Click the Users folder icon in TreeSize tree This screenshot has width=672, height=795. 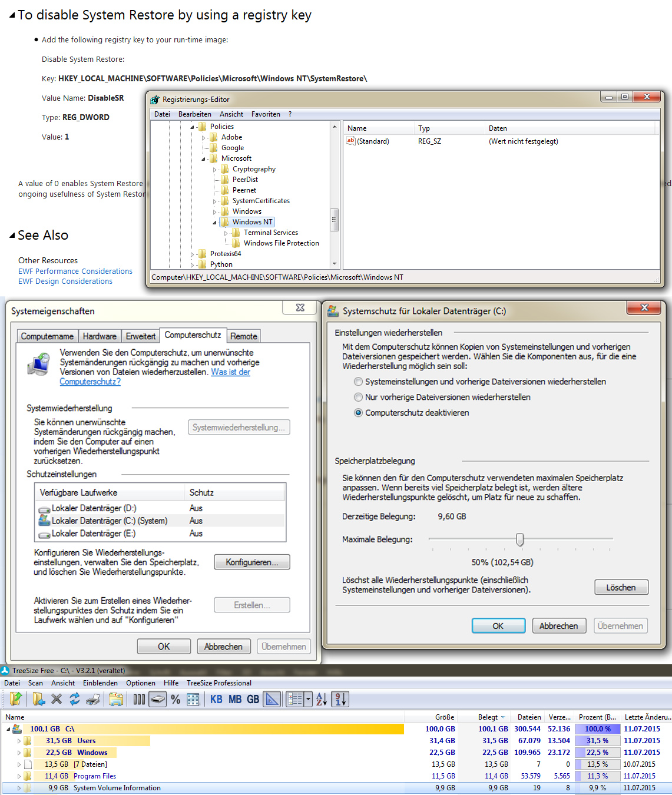point(28,741)
